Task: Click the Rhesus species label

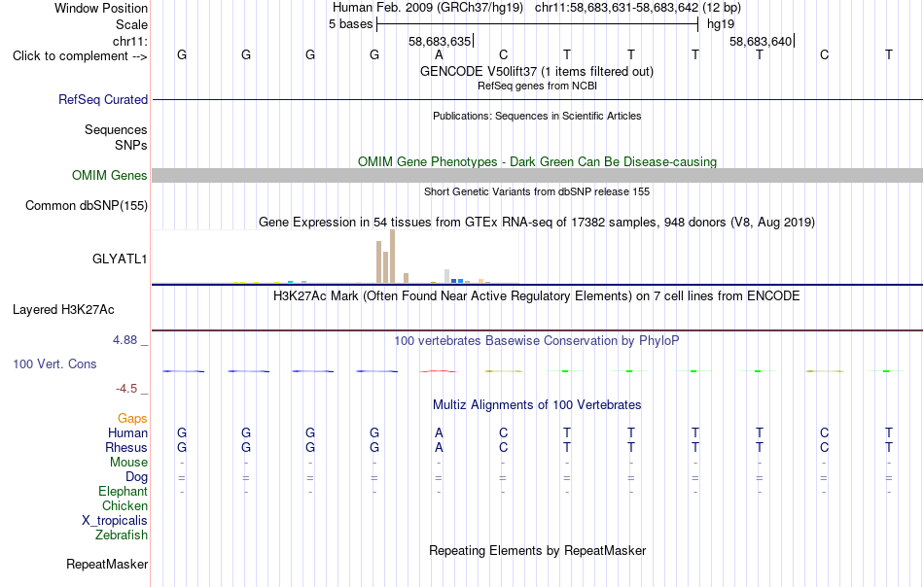Action: tap(126, 447)
